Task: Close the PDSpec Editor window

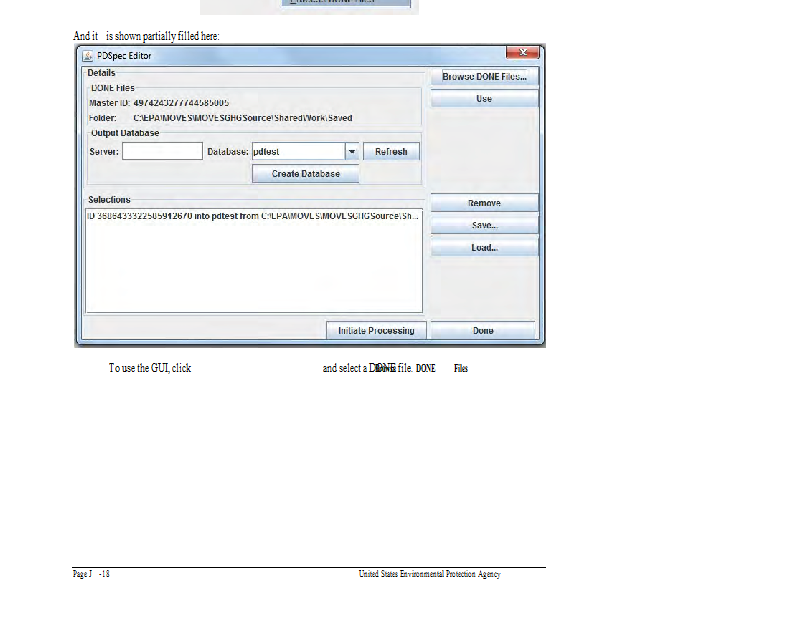Action: (x=521, y=53)
